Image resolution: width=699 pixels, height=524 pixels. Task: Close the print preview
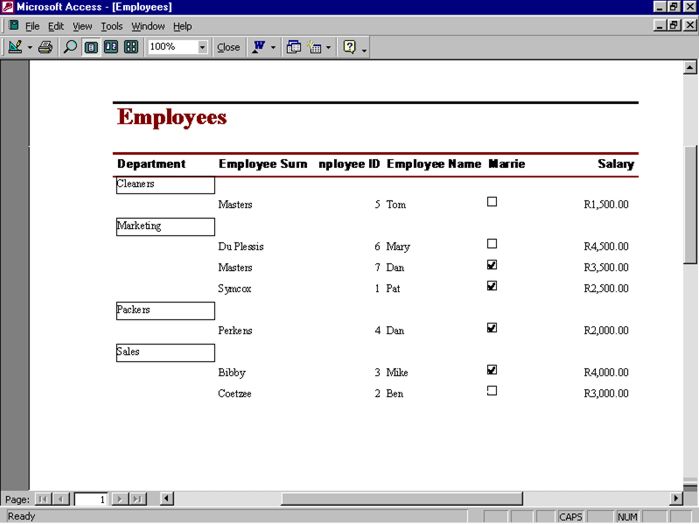228,47
